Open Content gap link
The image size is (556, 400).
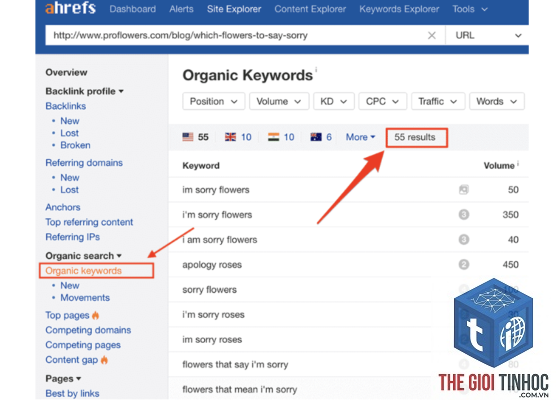point(71,360)
